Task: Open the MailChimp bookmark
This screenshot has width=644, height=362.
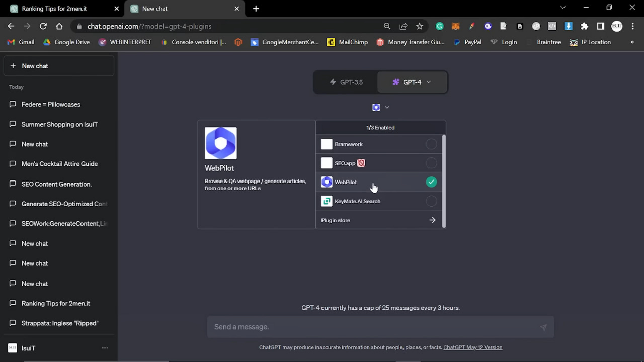Action: pos(347,42)
